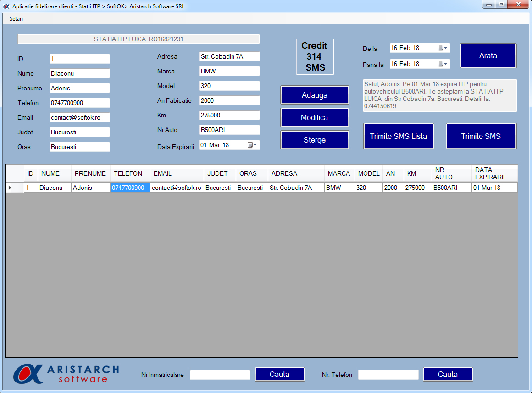Open the Pana la date calendar dropdown
Viewport: 532px width, 393px height.
[443, 64]
